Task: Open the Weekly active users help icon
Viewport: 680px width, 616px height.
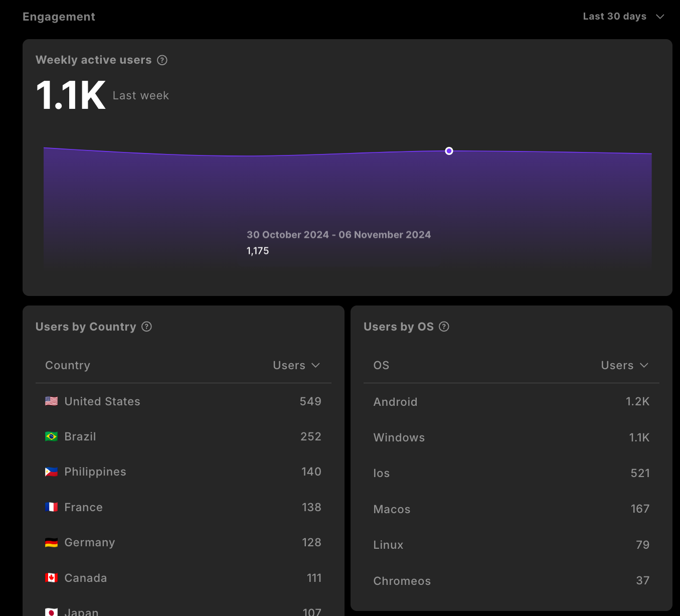Action: pos(162,60)
